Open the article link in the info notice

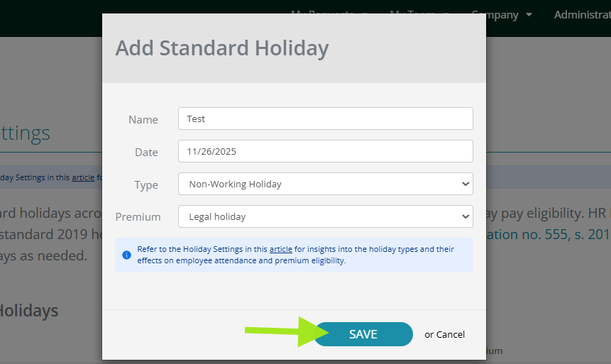coord(280,249)
